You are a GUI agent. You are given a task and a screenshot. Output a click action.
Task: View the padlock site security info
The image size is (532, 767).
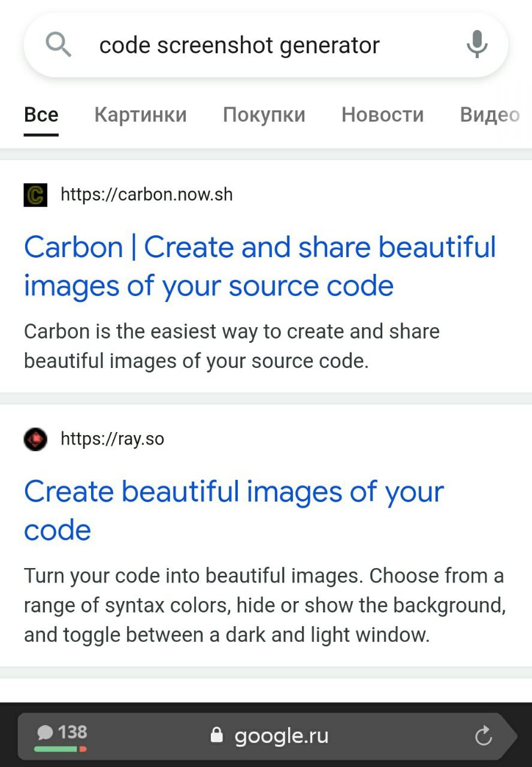(x=216, y=735)
